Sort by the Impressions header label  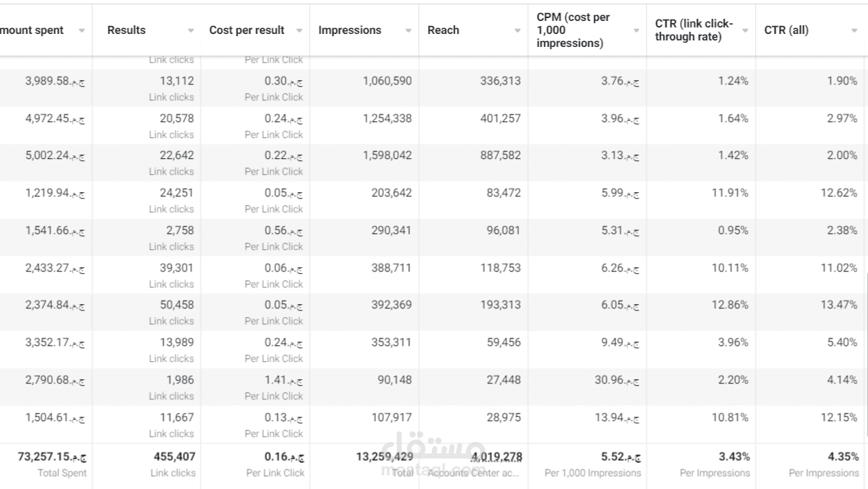pos(350,30)
